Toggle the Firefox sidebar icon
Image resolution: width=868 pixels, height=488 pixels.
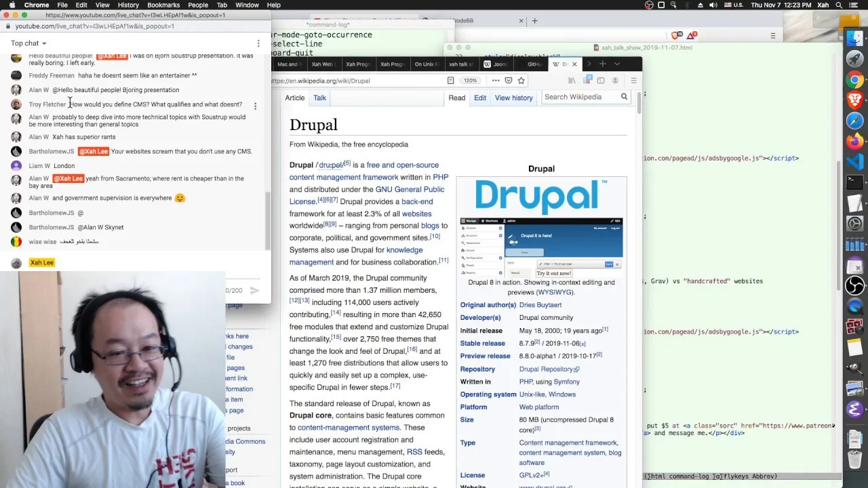[601, 81]
